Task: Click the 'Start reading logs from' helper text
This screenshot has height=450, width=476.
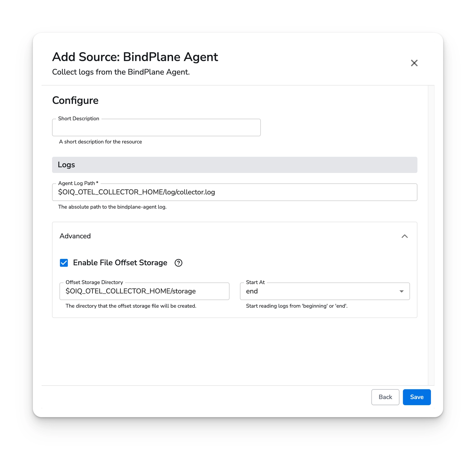Action: (297, 306)
